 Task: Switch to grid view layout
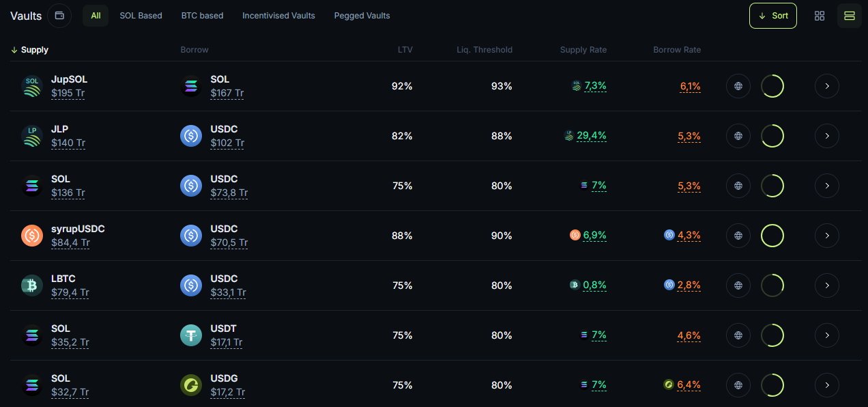point(819,15)
